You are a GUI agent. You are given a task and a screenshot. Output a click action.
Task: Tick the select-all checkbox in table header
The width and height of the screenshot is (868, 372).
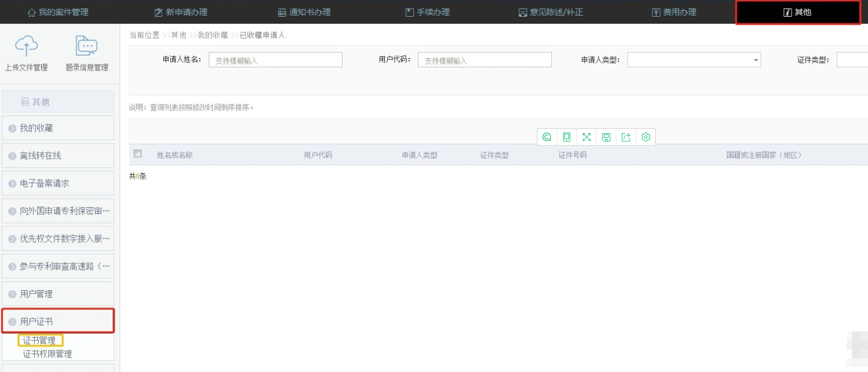coord(138,154)
